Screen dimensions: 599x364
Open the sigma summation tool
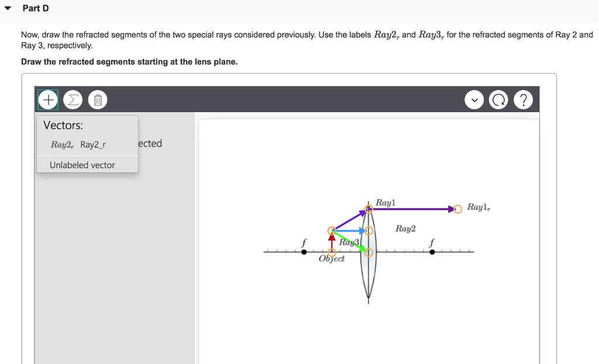click(x=73, y=99)
